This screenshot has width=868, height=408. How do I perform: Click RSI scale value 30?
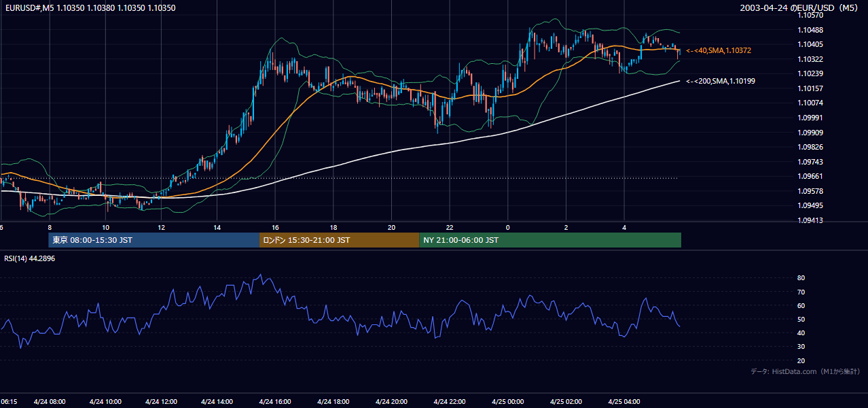tap(801, 347)
